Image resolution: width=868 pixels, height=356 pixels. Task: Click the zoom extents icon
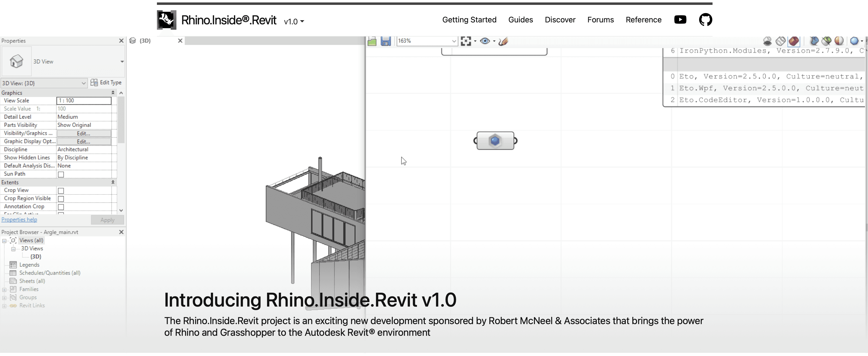pyautogui.click(x=466, y=41)
